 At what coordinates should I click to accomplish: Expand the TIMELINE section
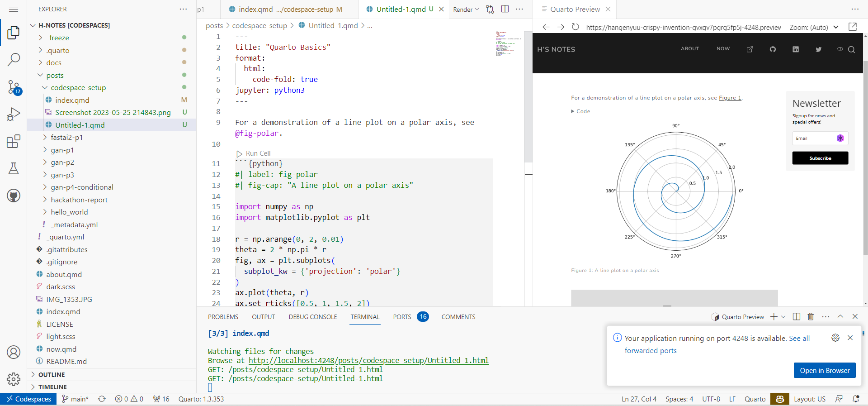52,387
